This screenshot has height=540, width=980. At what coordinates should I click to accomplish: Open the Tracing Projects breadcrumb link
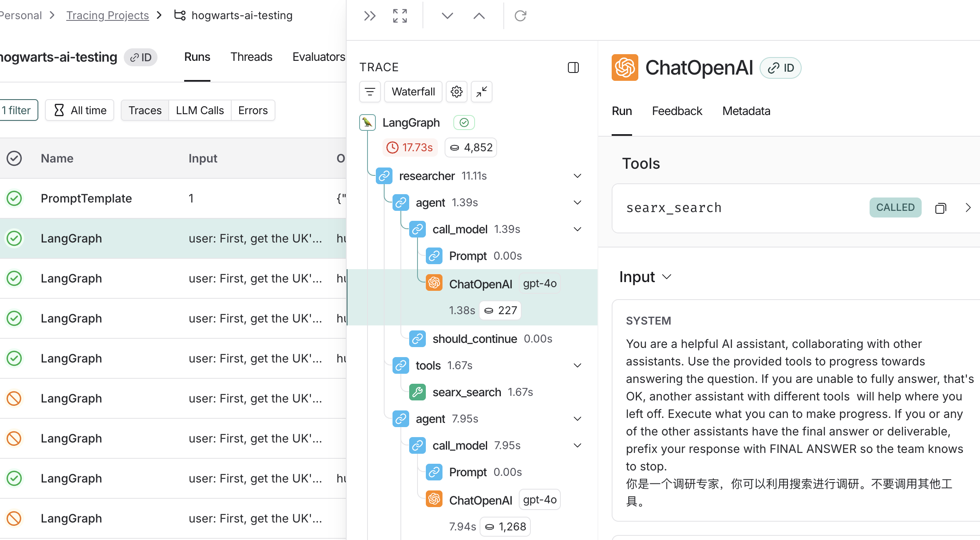(107, 15)
